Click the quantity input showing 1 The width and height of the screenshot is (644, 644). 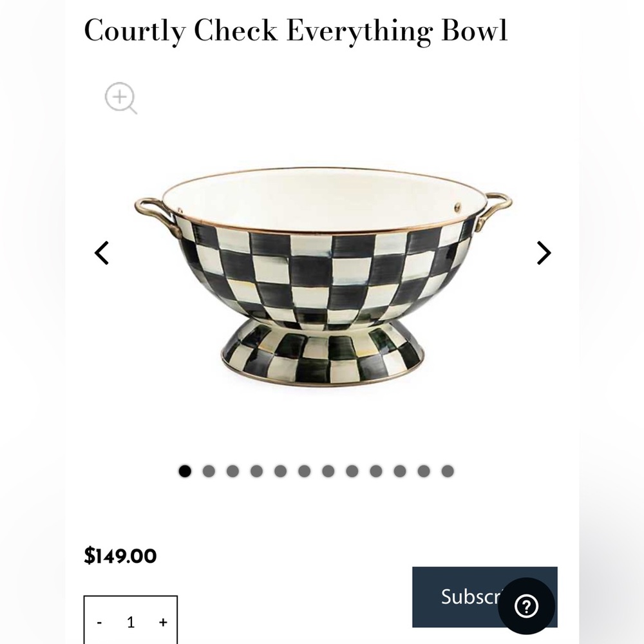tap(130, 622)
